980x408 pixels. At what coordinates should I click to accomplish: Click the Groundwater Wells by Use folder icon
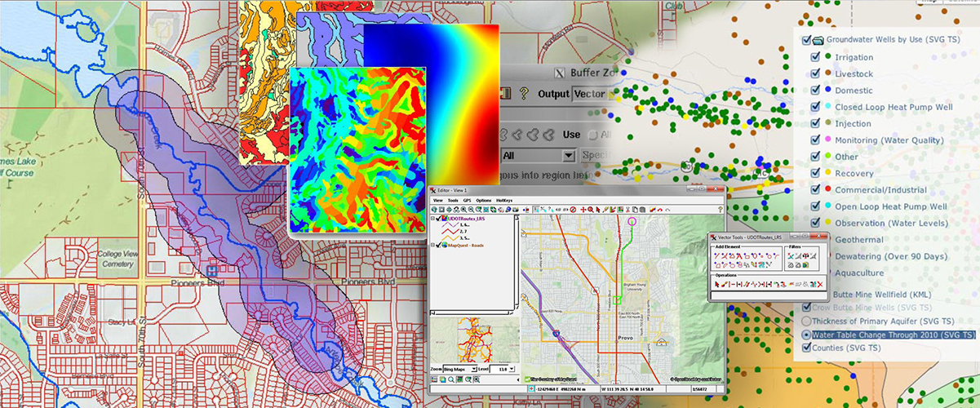pyautogui.click(x=818, y=40)
